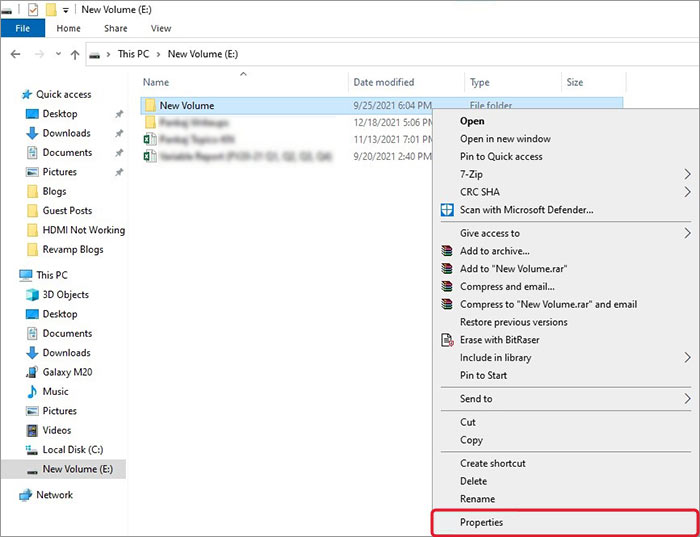Open the Music folder in sidebar
700x537 pixels.
tap(55, 391)
